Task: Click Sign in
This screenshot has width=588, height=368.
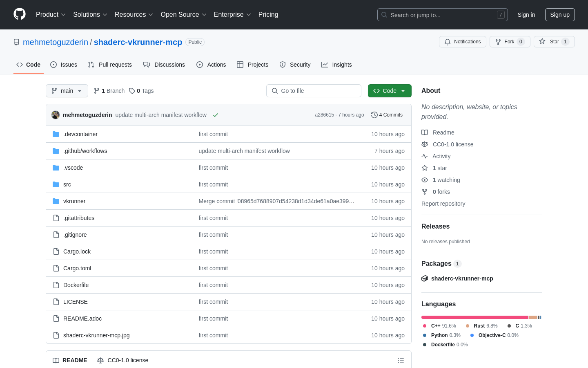Action: pyautogui.click(x=526, y=15)
